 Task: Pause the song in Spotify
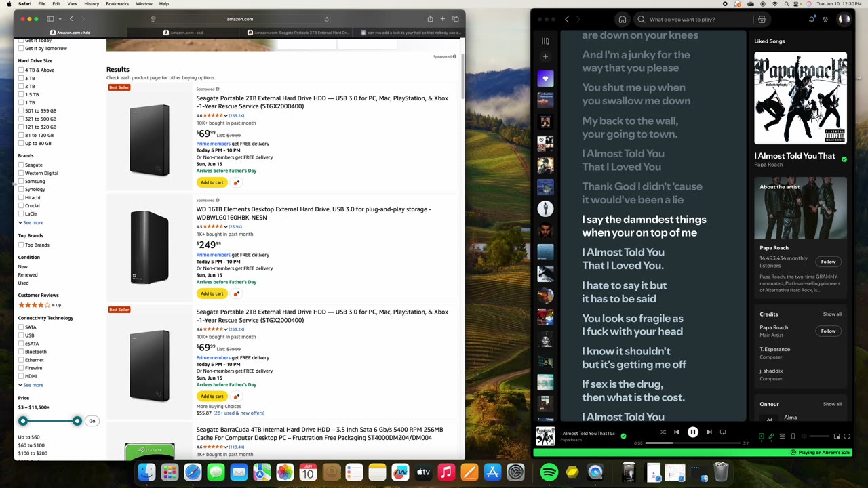692,432
